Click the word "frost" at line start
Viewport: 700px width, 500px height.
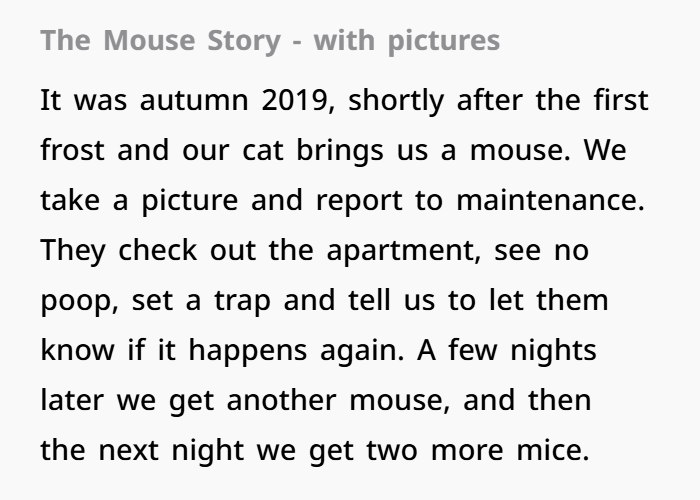click(72, 149)
